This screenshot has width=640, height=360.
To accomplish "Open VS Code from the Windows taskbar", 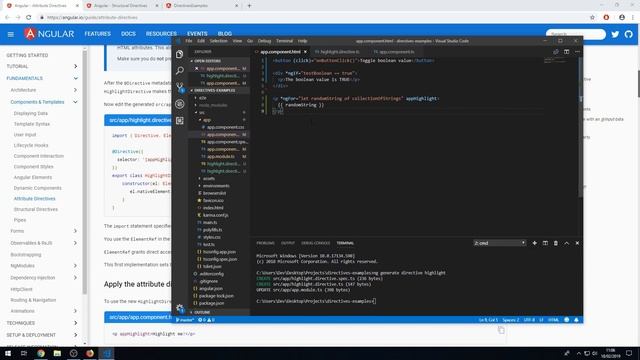I will pos(107,353).
